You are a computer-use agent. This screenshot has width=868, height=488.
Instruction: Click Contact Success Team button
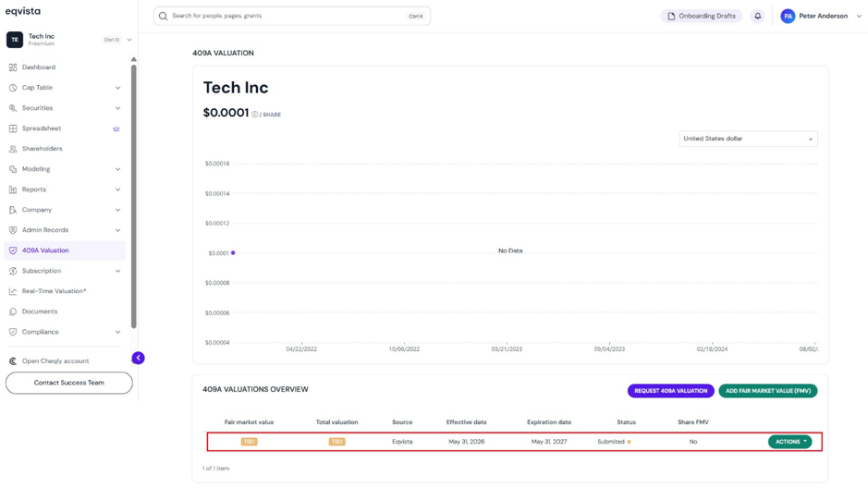(69, 383)
